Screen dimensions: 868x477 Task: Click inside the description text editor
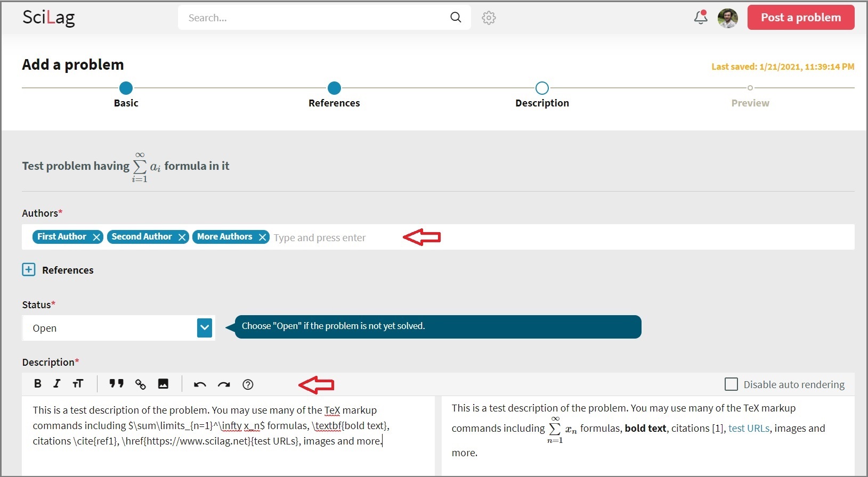pos(228,435)
